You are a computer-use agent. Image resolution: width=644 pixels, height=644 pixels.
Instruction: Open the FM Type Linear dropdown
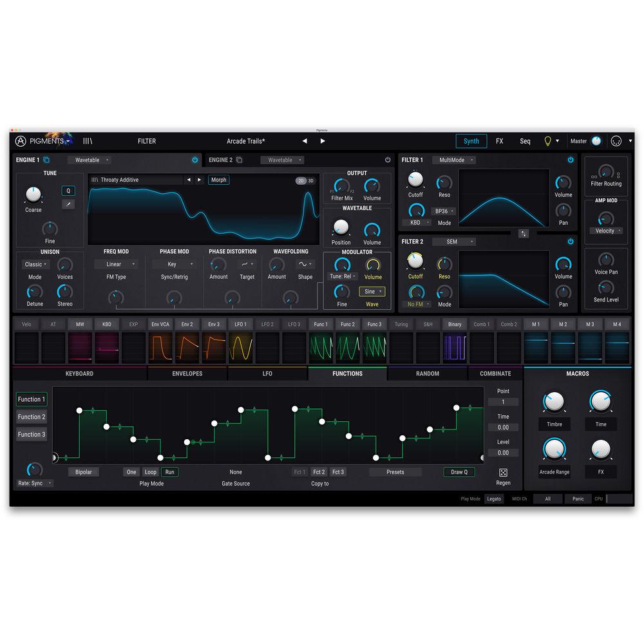tap(115, 264)
